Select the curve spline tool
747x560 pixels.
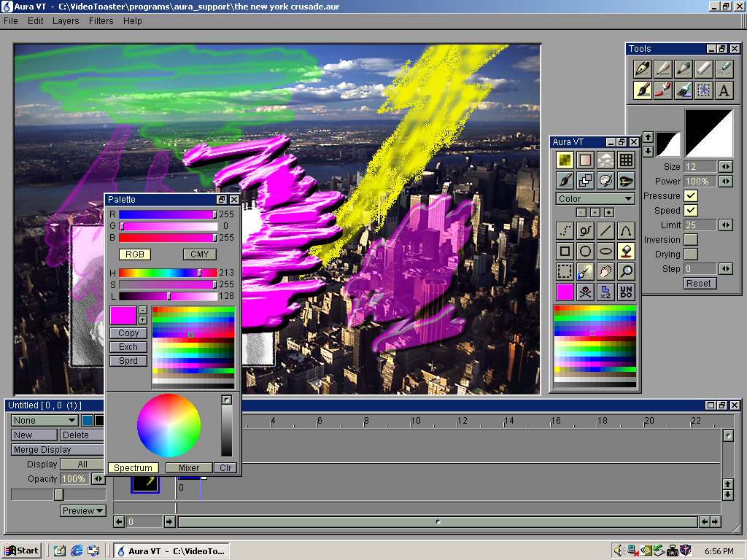pos(626,231)
